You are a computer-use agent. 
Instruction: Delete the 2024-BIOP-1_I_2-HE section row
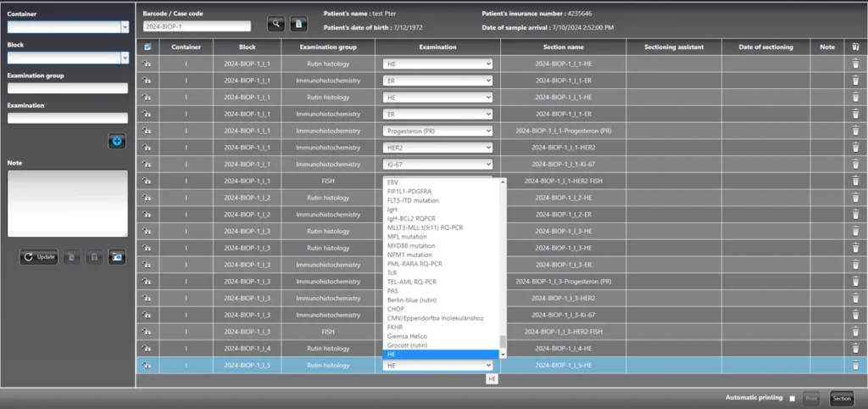[855, 198]
